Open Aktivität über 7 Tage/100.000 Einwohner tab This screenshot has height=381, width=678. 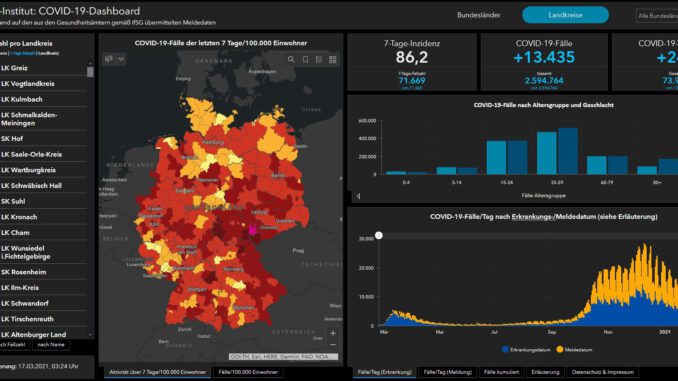[157, 372]
